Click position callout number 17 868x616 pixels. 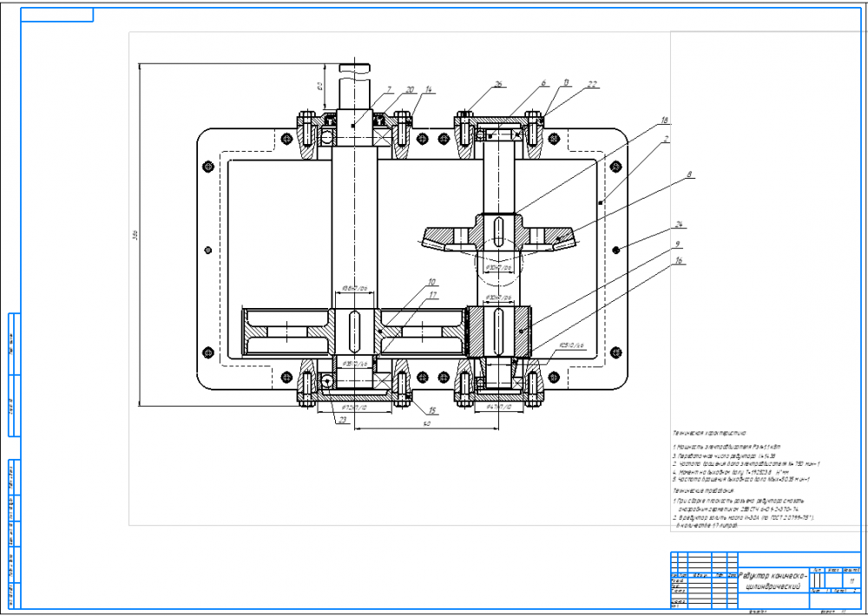point(433,296)
